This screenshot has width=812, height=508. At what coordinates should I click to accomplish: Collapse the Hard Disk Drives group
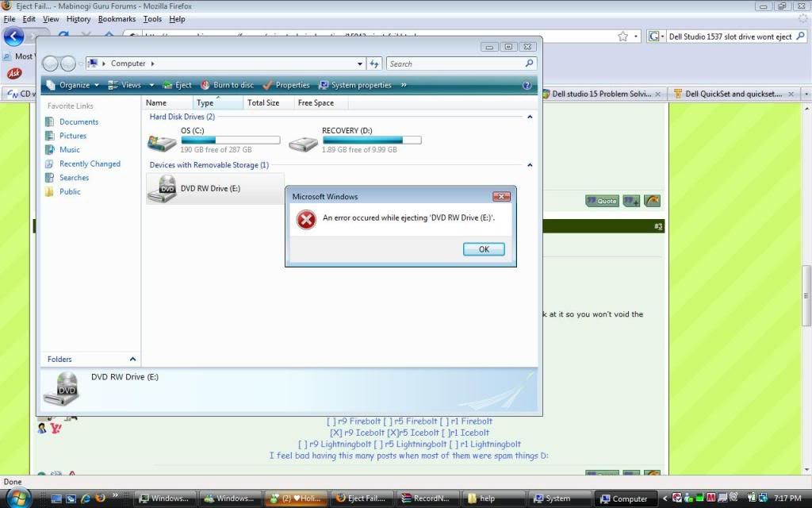pos(530,117)
